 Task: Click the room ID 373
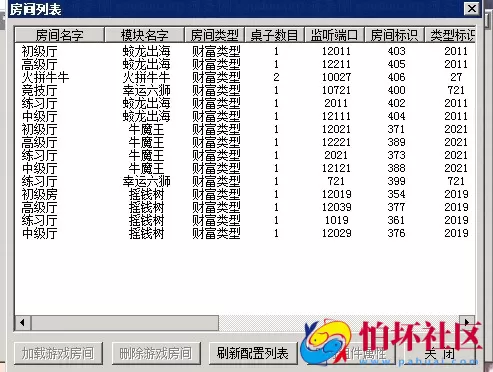(x=396, y=155)
